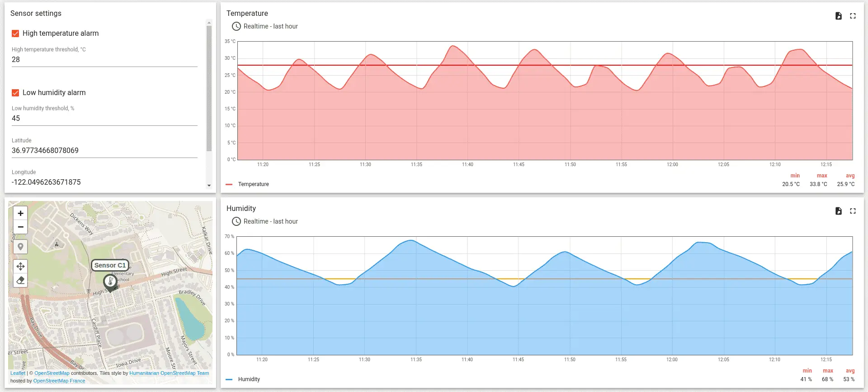Select the place marker map tool
The image size is (868, 392).
pos(20,247)
